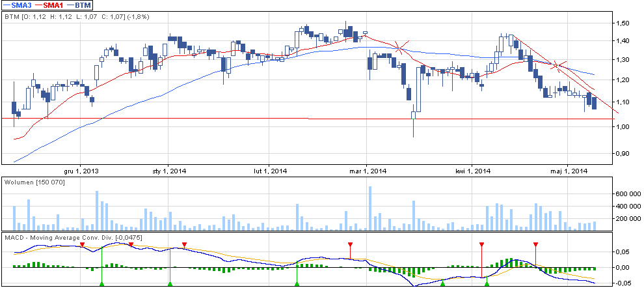The width and height of the screenshot is (644, 288).
Task: Select the MACD panel title
Action: [73, 237]
